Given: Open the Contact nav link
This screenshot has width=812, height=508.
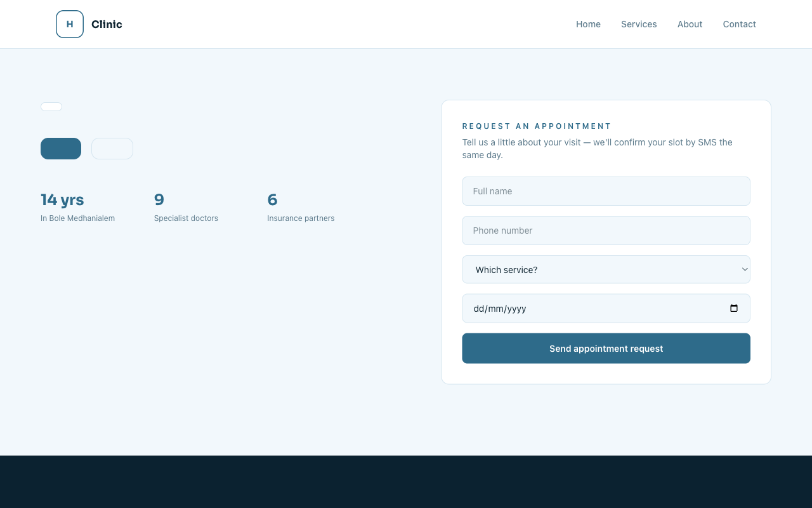Looking at the screenshot, I should pyautogui.click(x=739, y=24).
